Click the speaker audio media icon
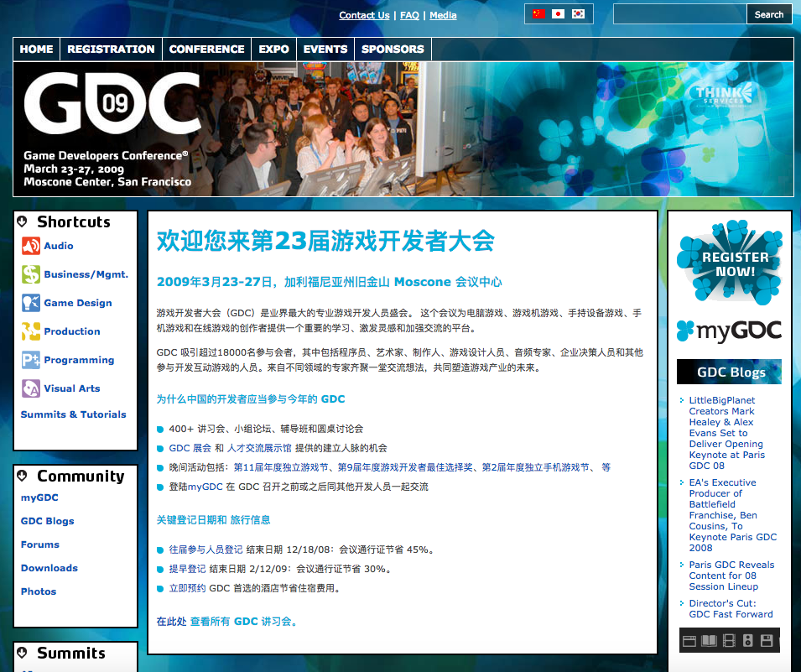Image resolution: width=801 pixels, height=672 pixels. coord(748,641)
